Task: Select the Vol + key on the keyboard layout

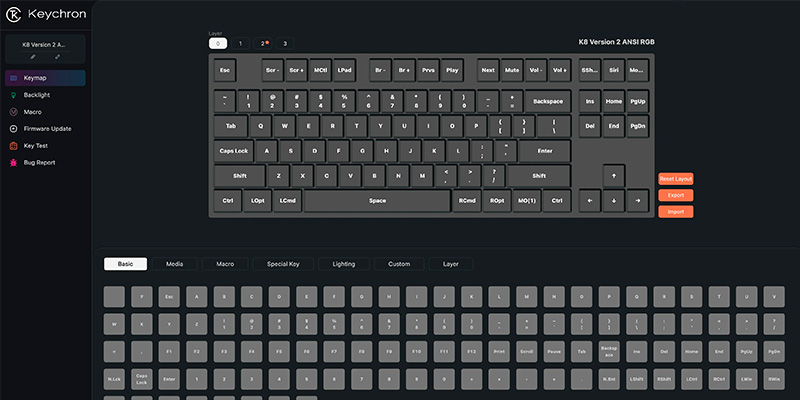Action: coord(560,70)
